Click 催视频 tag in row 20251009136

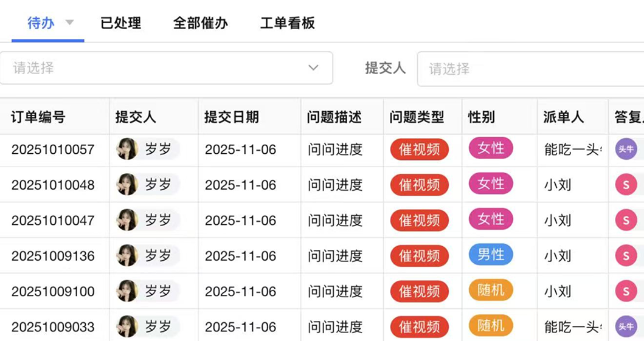pyautogui.click(x=420, y=256)
